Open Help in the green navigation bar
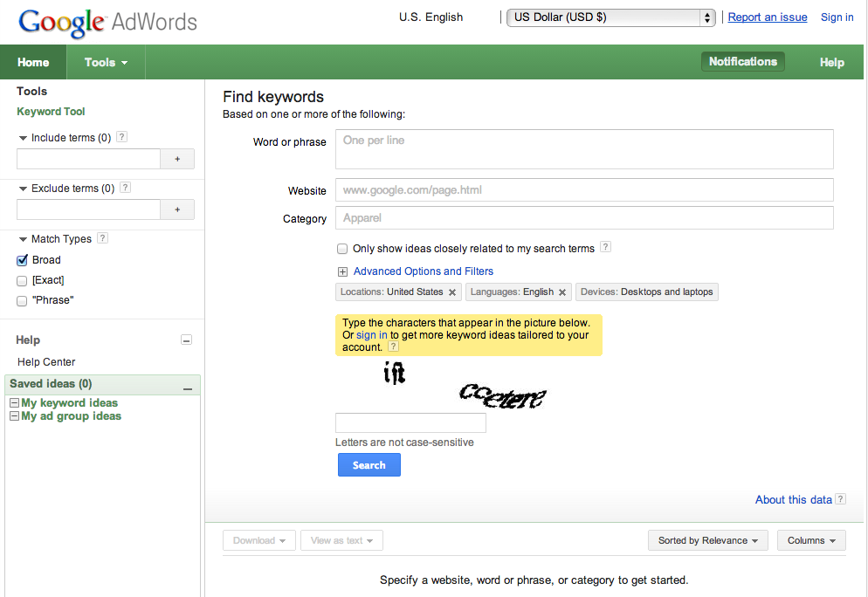 pos(832,63)
